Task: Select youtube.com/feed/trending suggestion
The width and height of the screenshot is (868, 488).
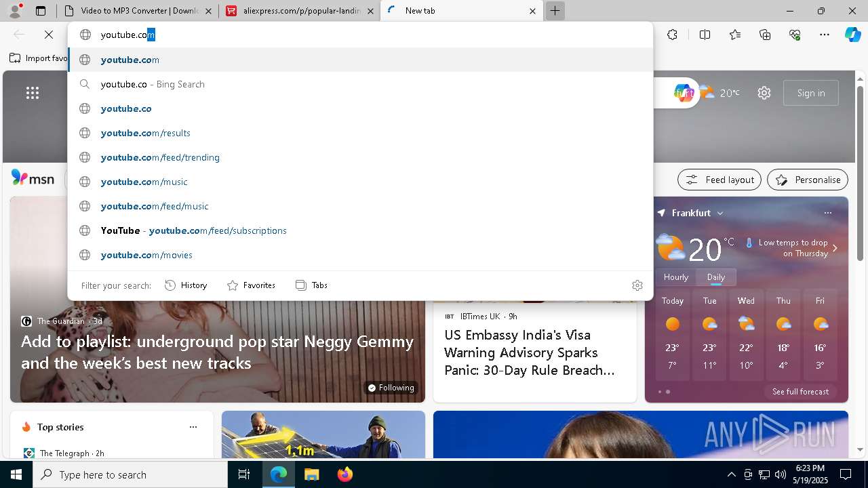Action: pos(360,157)
